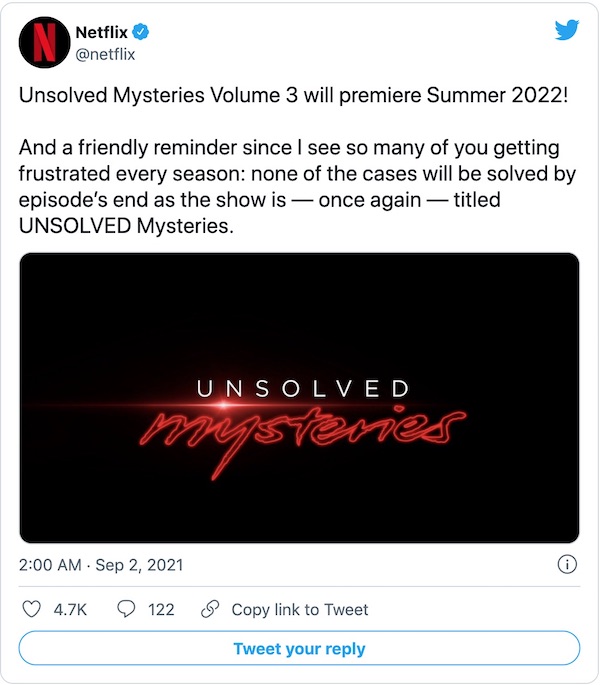Image resolution: width=600 pixels, height=685 pixels.
Task: Click the white UNSOLVED title in image
Action: click(302, 388)
